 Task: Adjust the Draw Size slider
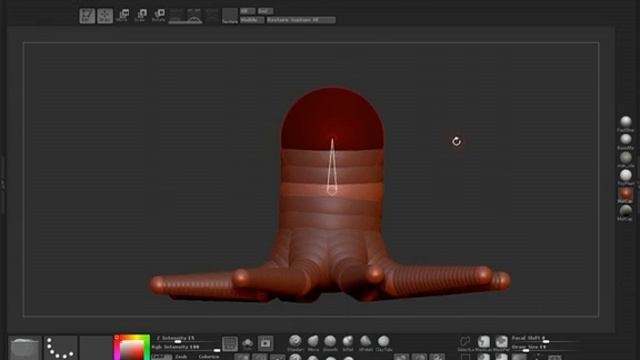coord(544,347)
